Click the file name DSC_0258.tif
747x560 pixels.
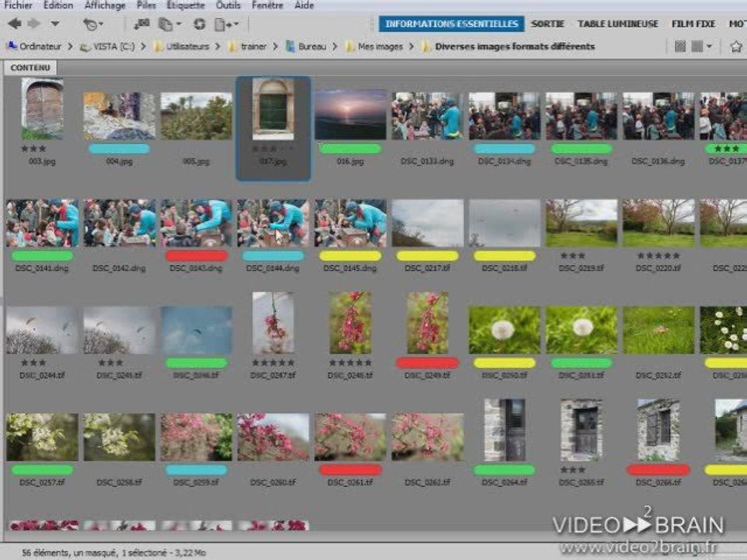click(x=119, y=482)
